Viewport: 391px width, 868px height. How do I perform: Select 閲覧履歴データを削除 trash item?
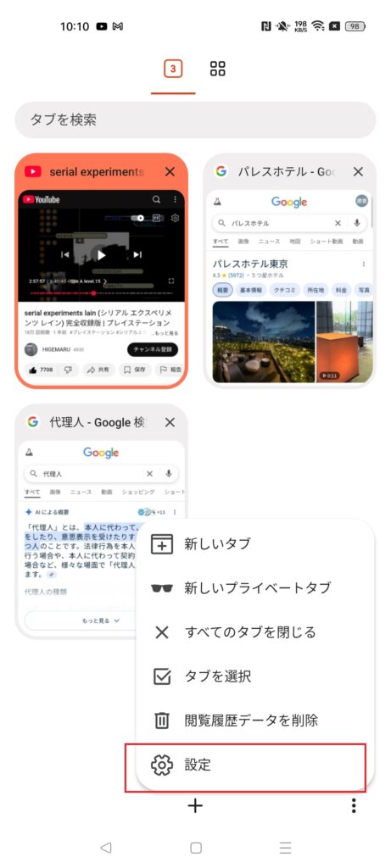[x=254, y=721]
